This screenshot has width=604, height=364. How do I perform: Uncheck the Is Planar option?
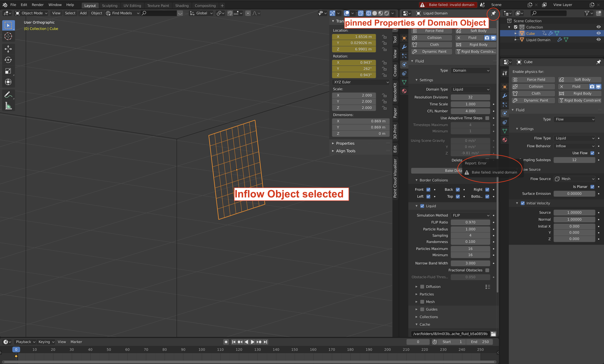point(592,187)
